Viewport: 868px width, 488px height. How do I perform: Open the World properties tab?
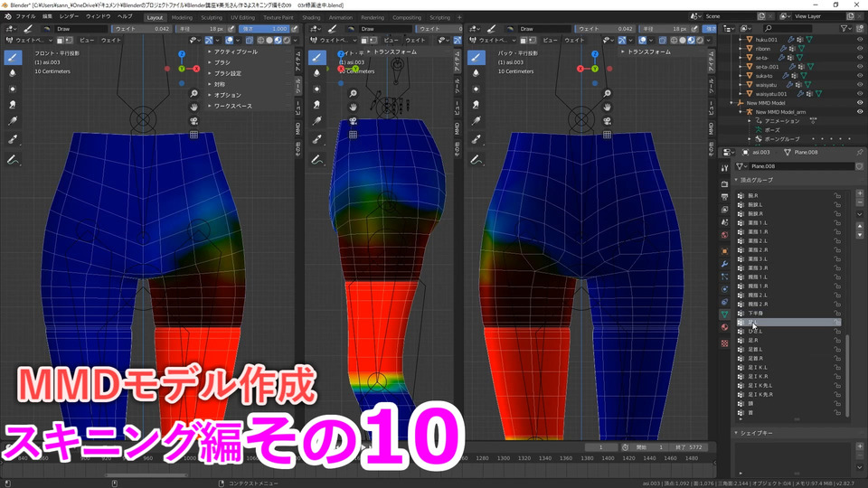pyautogui.click(x=724, y=235)
